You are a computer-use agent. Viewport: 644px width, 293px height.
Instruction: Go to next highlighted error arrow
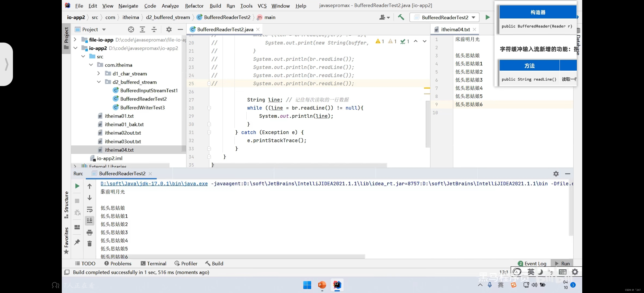[424, 41]
